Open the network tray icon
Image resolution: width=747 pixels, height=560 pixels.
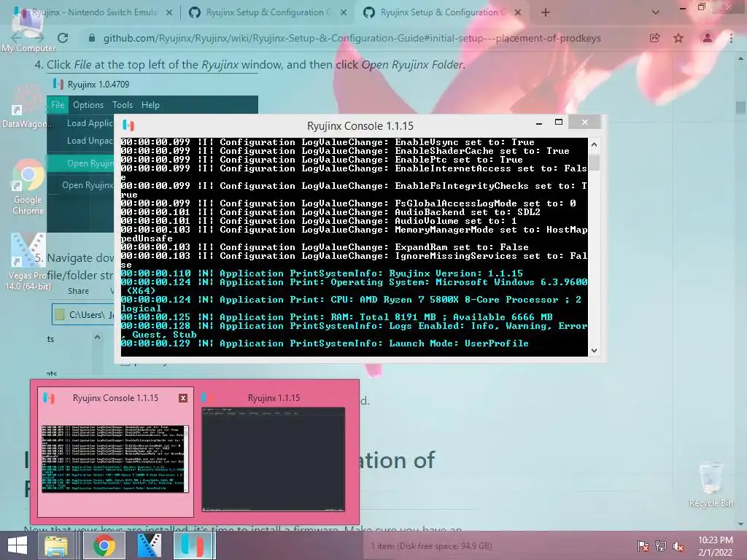click(x=661, y=546)
